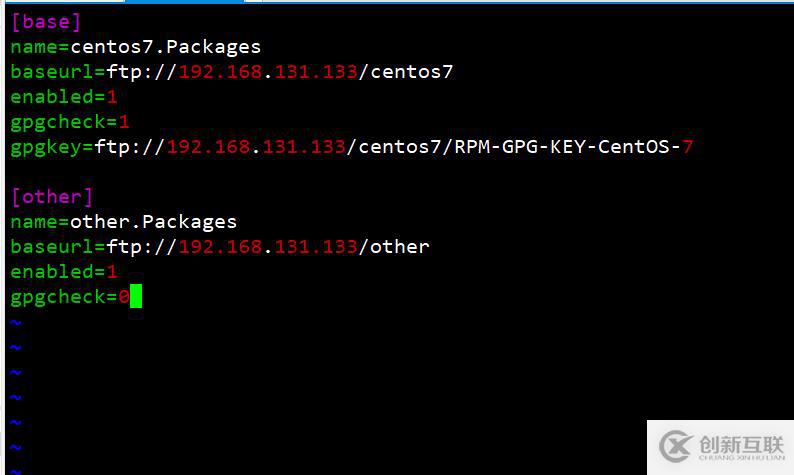Click the /other path in second baseurl

(394, 247)
